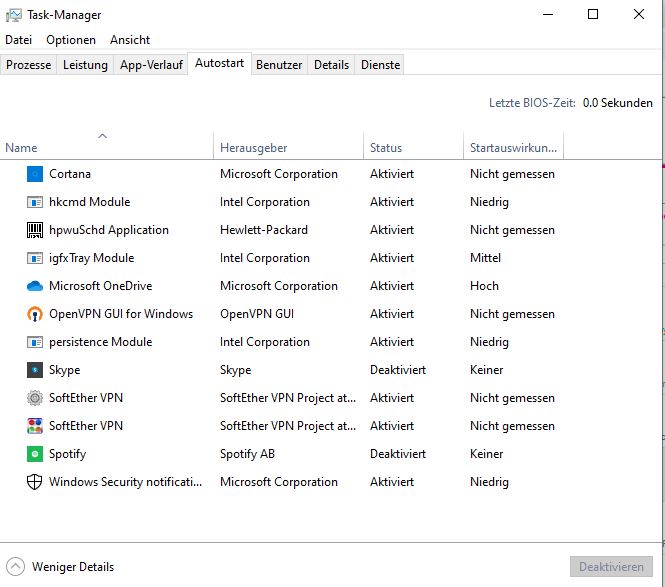Click the Hoch impact for OneDrive
Viewport: 665px width, 587px height.
point(484,286)
